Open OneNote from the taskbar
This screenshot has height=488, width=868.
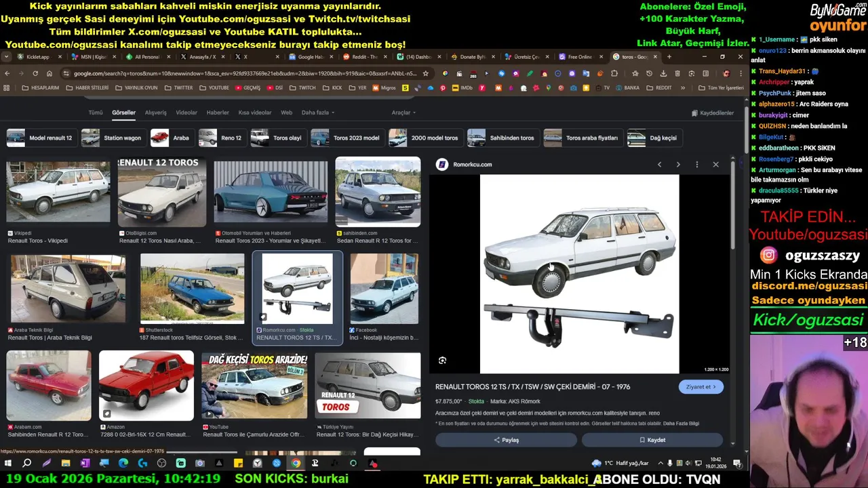pos(85,464)
